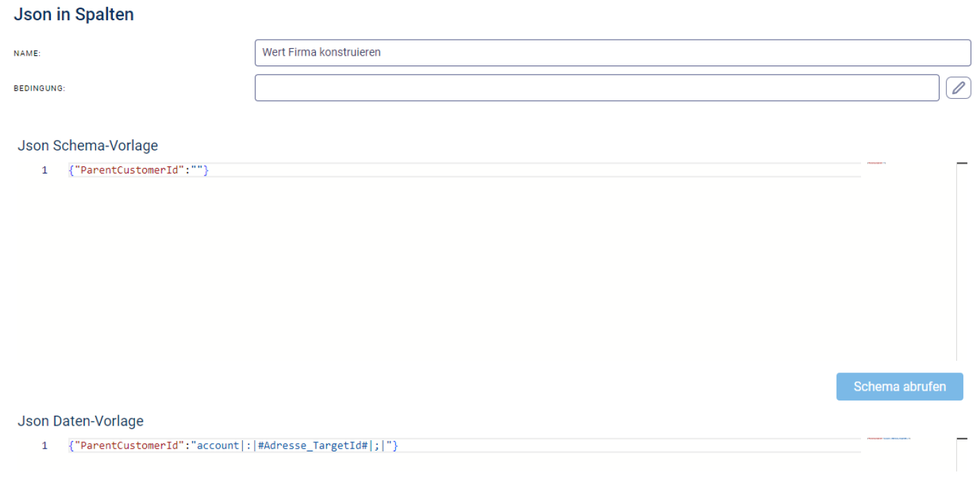Focus the Name field 'Wert Firma konstruieren'
This screenshot has width=980, height=484.
click(x=612, y=52)
